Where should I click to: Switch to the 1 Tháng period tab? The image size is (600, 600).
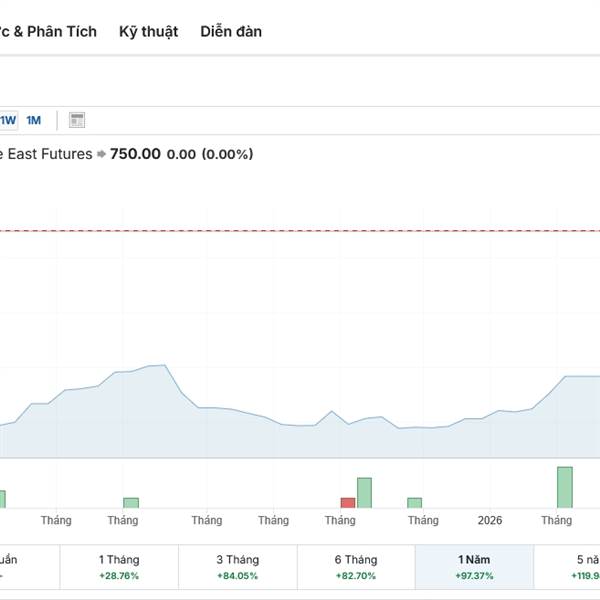(119, 566)
